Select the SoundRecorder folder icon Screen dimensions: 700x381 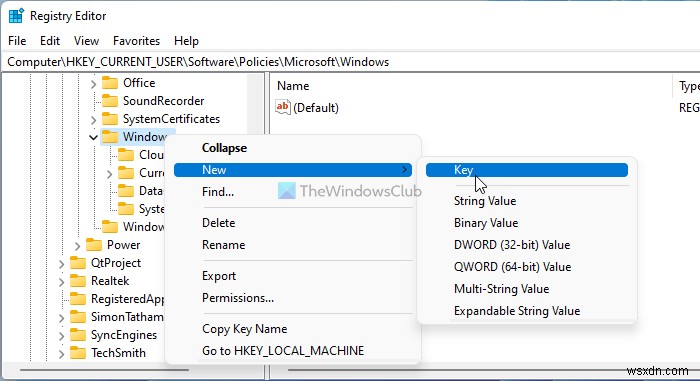[110, 101]
